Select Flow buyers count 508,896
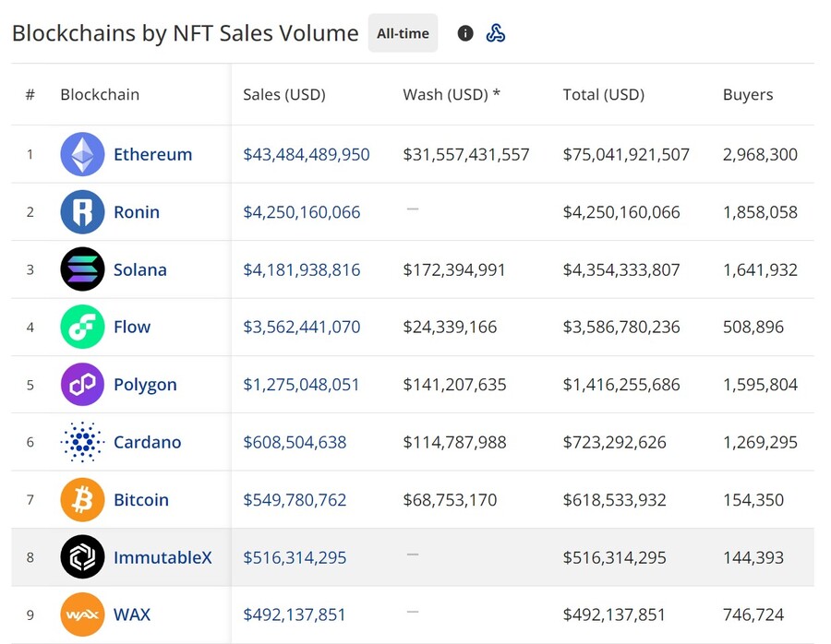 tap(753, 327)
